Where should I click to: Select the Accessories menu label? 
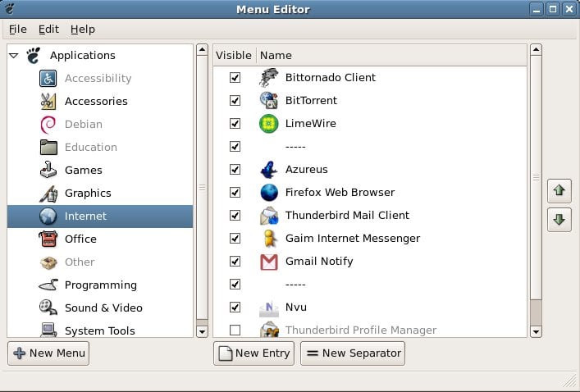(96, 102)
